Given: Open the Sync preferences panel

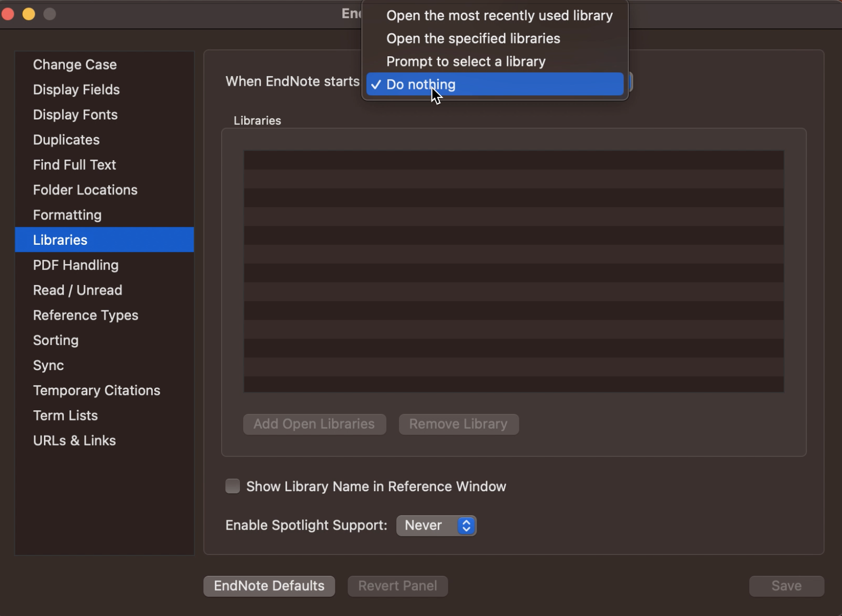Looking at the screenshot, I should [48, 365].
